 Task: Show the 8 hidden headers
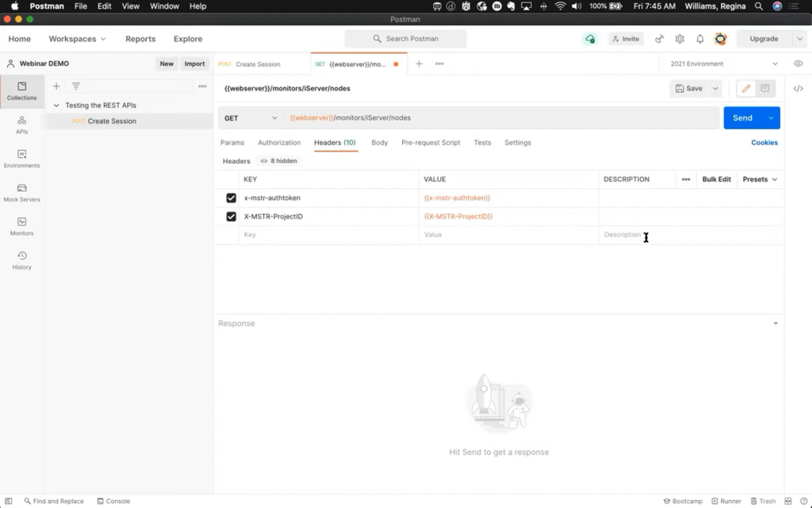tap(279, 161)
